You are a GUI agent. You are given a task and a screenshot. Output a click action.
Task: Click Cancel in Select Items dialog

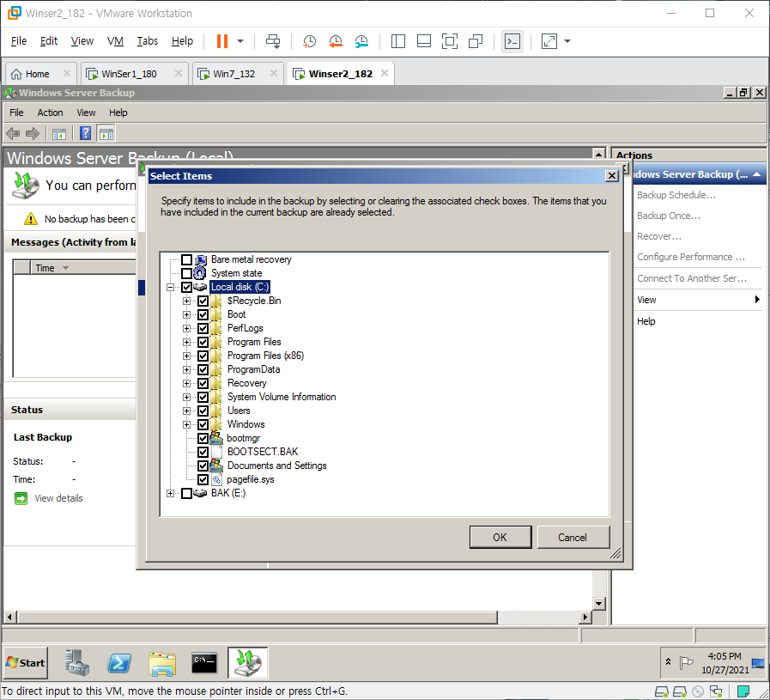point(573,538)
